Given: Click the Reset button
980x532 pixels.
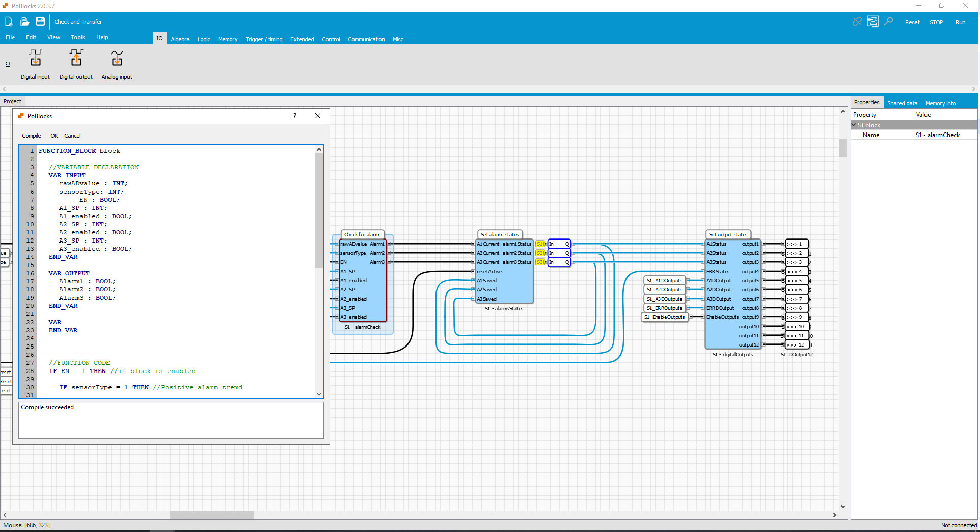Looking at the screenshot, I should click(x=912, y=22).
